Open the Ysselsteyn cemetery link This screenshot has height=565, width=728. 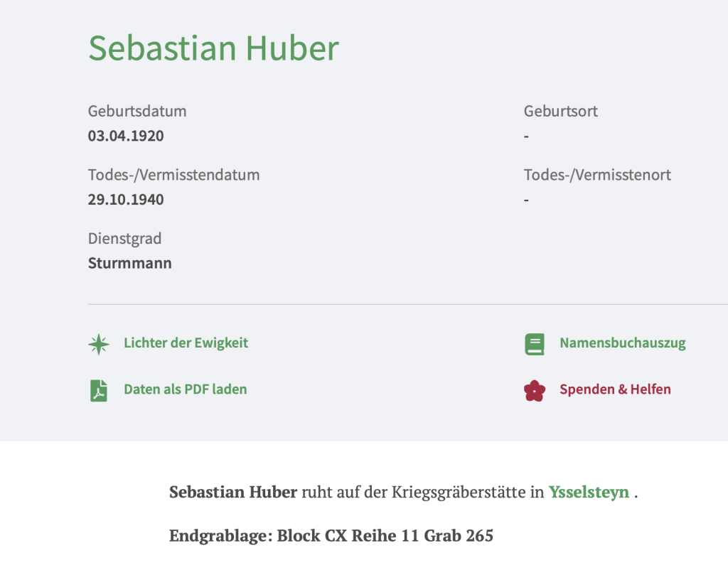[x=589, y=492]
